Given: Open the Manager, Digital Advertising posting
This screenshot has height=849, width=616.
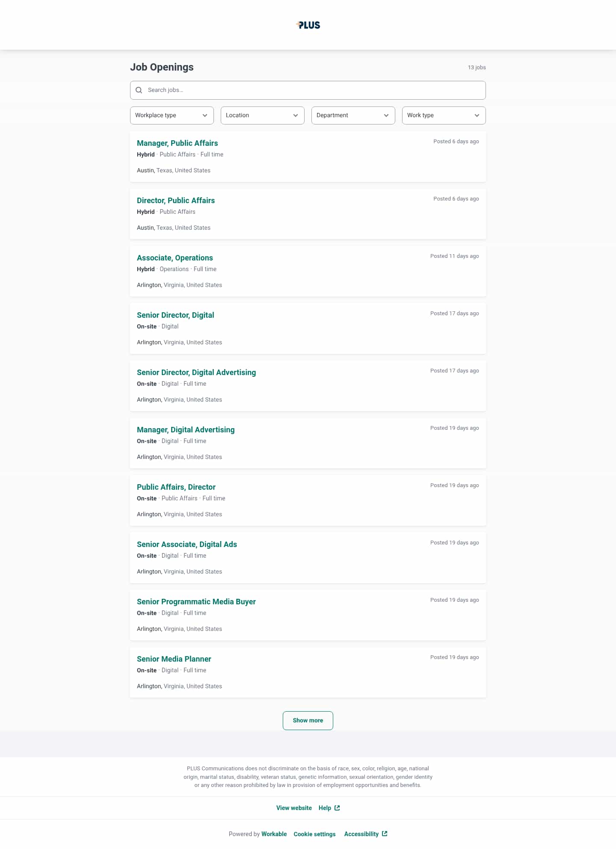Looking at the screenshot, I should [186, 430].
